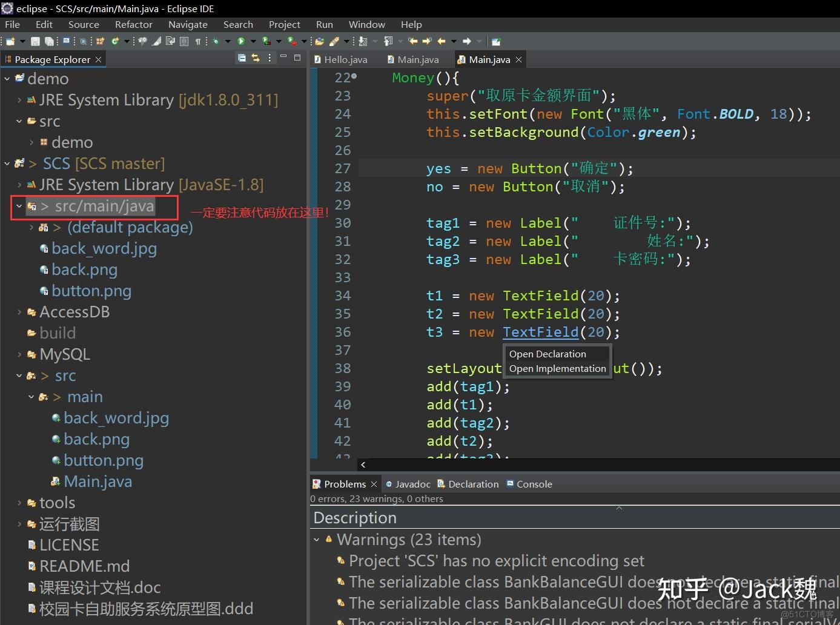Expand the AccessDB folder

(x=19, y=312)
